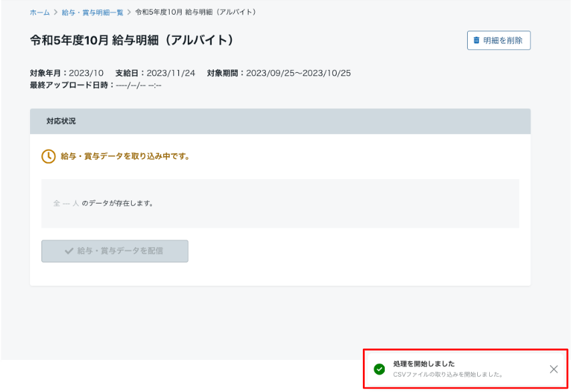Click the orange clock icon for import status
572x392 pixels.
click(49, 156)
